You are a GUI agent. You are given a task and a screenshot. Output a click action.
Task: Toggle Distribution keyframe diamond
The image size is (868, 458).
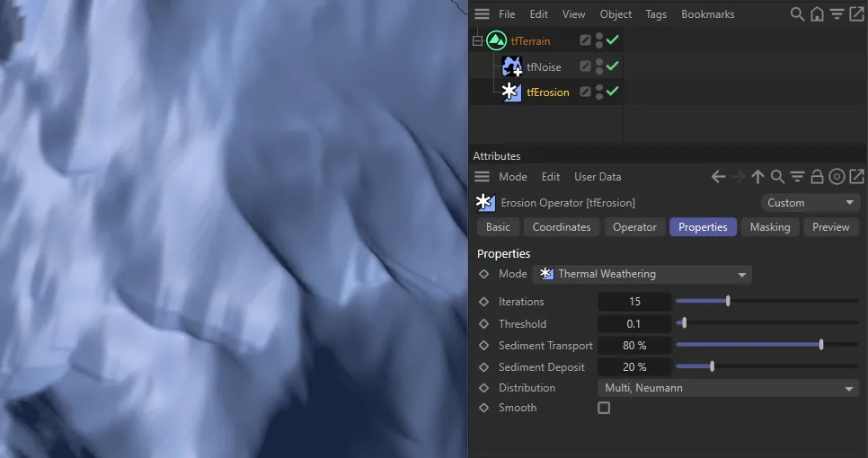pos(483,388)
